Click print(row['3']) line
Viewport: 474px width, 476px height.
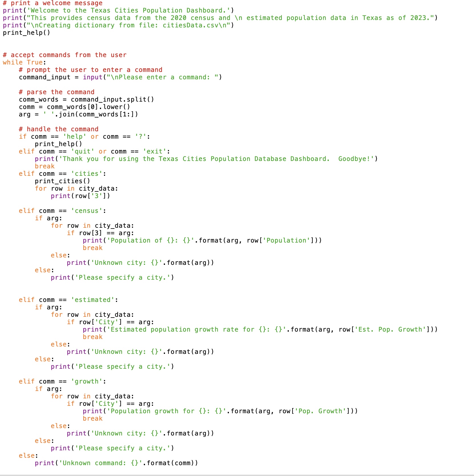(80, 196)
